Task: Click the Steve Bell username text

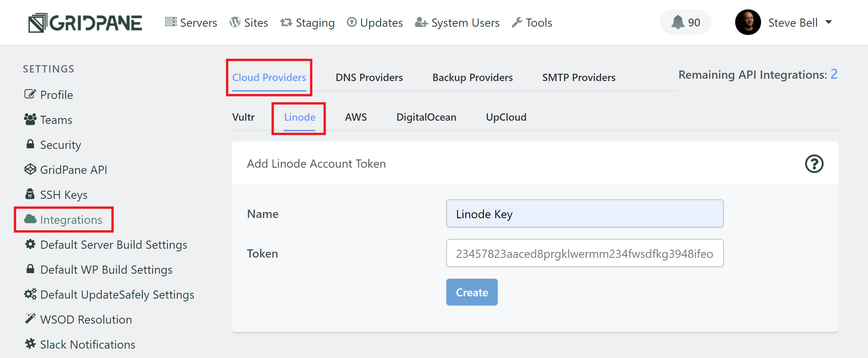Action: pyautogui.click(x=793, y=23)
